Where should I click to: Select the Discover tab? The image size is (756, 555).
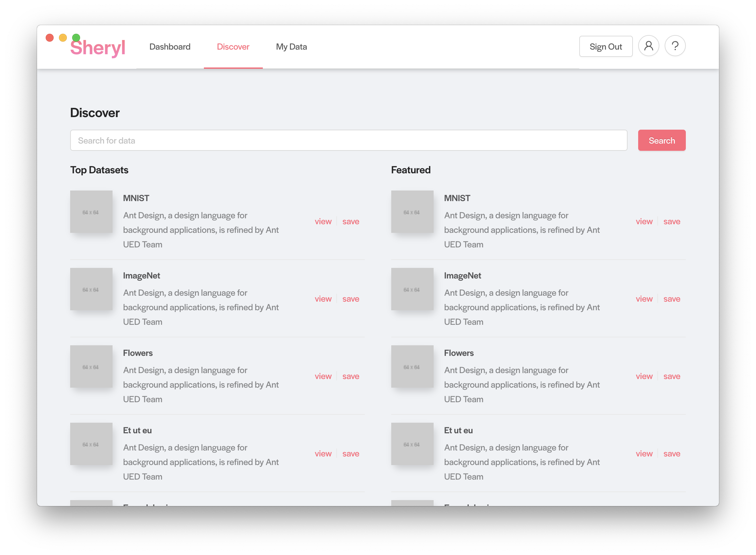tap(233, 47)
